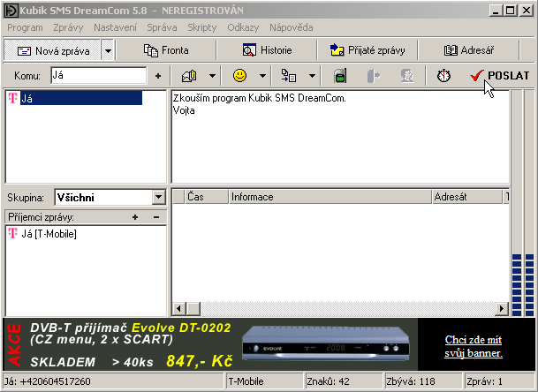Click the template/insert text document icon

click(x=289, y=76)
